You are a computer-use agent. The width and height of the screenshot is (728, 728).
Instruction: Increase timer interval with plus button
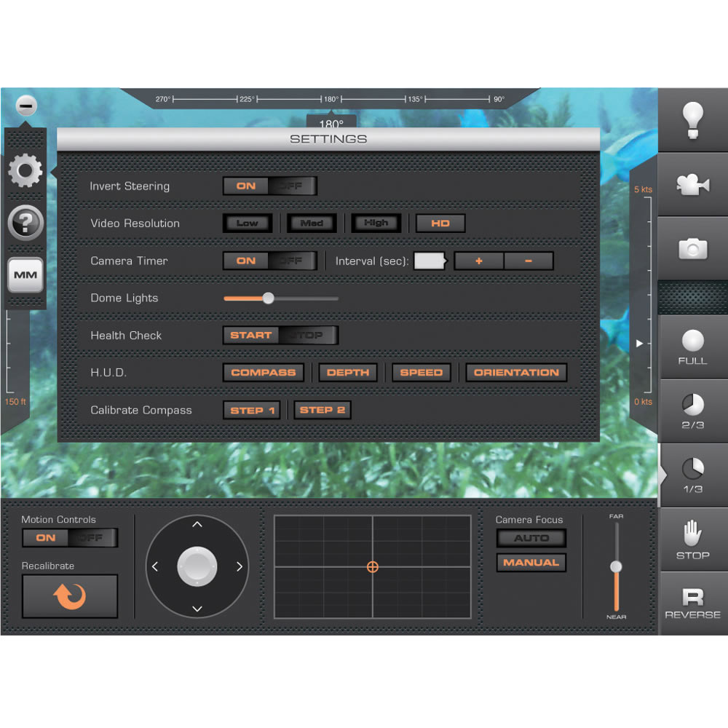pyautogui.click(x=478, y=261)
